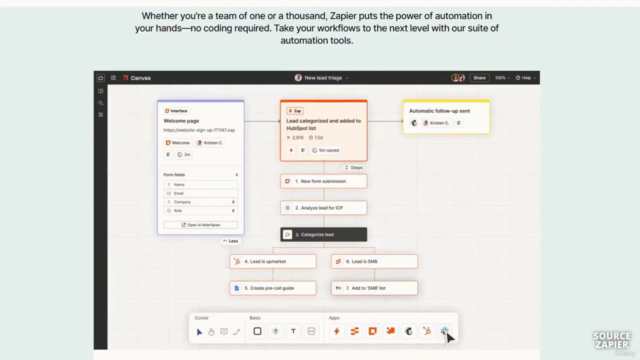Select the comment tool

(224, 332)
